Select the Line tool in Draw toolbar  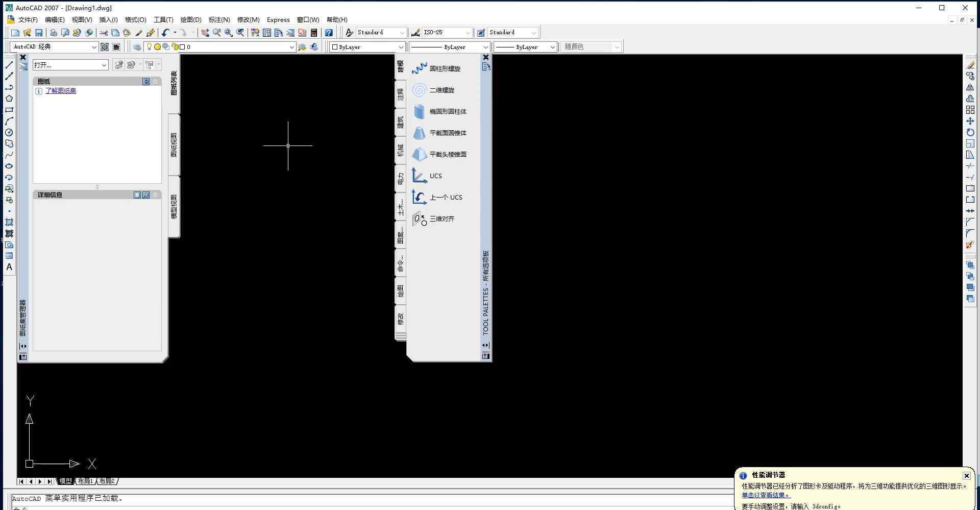click(x=9, y=65)
